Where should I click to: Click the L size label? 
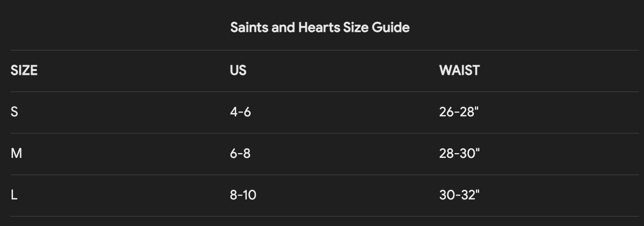click(14, 195)
